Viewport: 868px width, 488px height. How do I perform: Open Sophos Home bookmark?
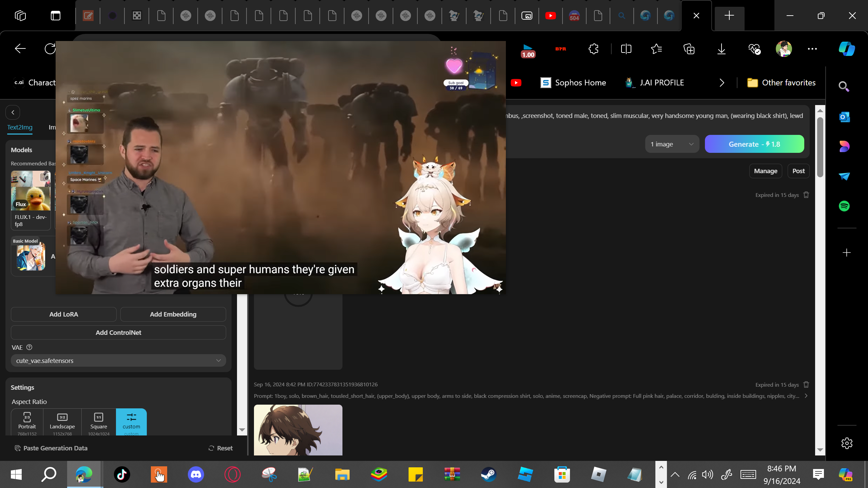coord(573,83)
